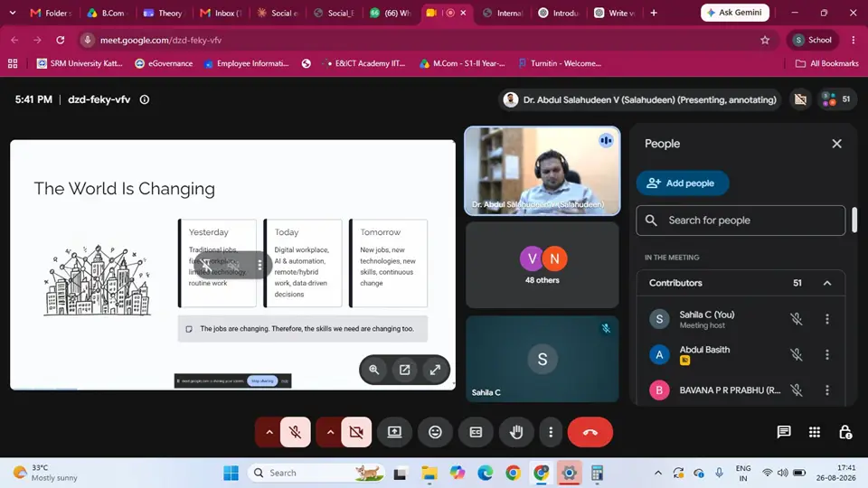Open the activities grid icon
868x488 pixels.
click(815, 432)
